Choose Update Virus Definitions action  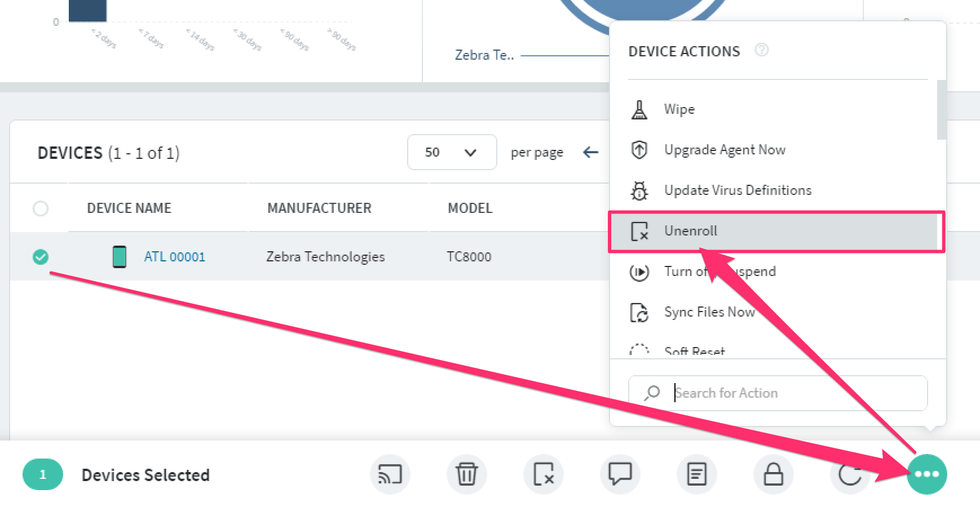tap(738, 190)
